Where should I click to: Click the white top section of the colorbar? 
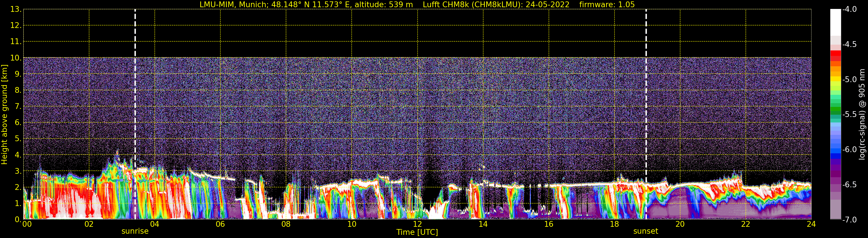click(835, 22)
